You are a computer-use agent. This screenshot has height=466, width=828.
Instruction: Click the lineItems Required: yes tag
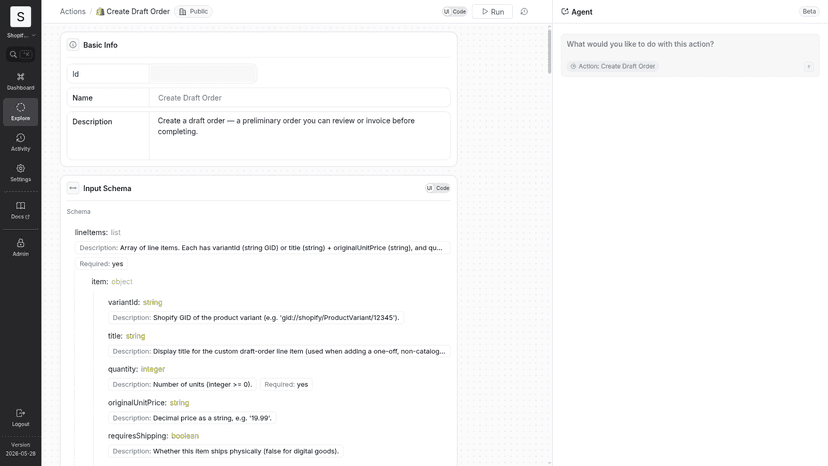(101, 264)
